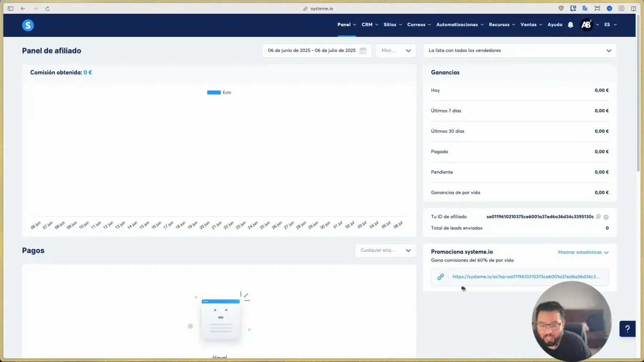Open the floating question mark help button
This screenshot has height=362, width=644.
(627, 329)
